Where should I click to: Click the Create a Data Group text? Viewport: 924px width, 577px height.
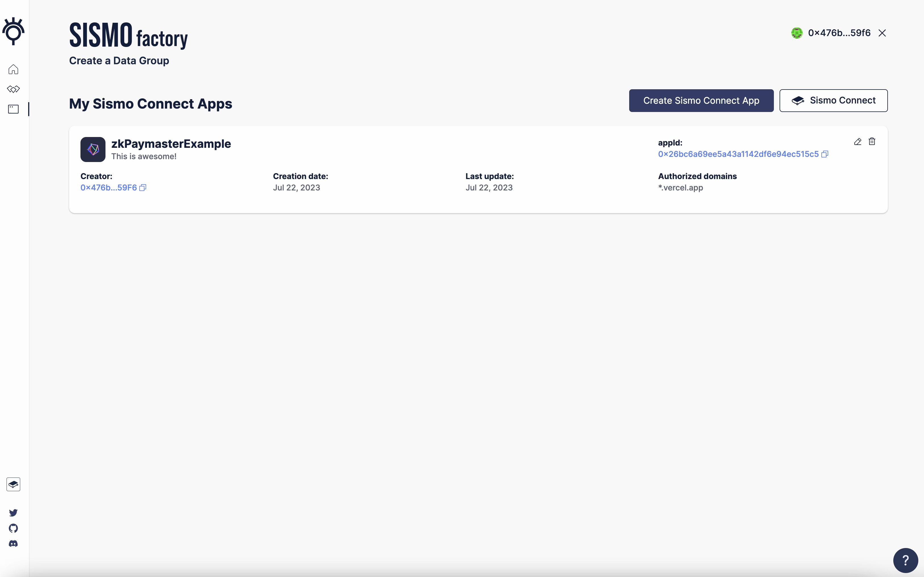tap(119, 61)
